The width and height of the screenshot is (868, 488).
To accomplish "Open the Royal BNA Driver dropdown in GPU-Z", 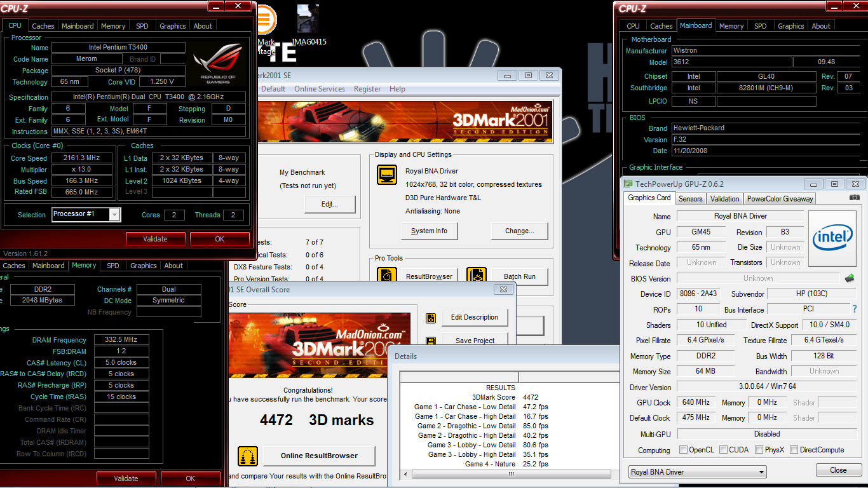I will (697, 472).
